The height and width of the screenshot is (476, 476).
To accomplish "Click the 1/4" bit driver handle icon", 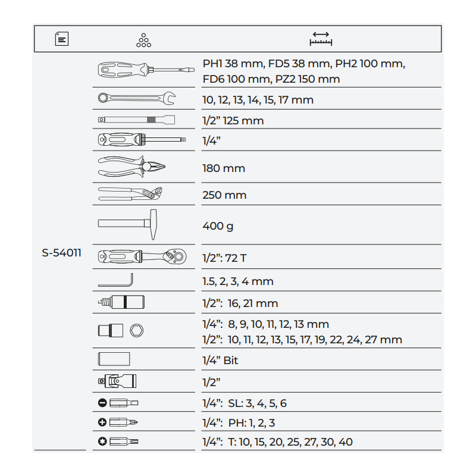I will 141,141.
